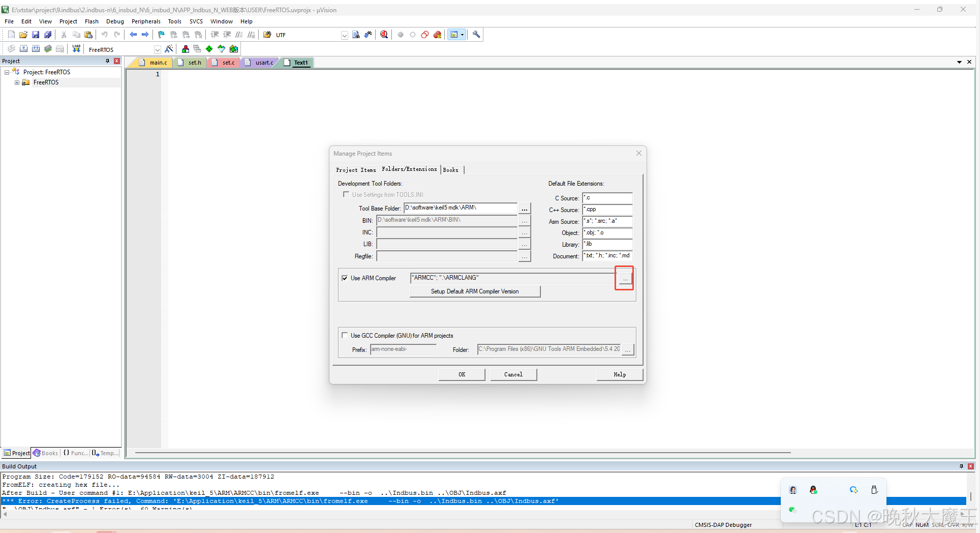The width and height of the screenshot is (980, 533).
Task: Navigate backward blue arrow icon
Action: click(133, 35)
